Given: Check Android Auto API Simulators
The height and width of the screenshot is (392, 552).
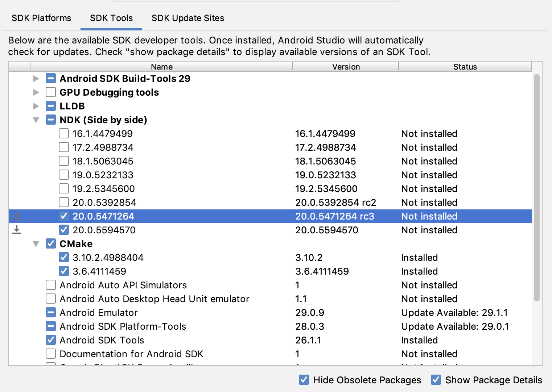Looking at the screenshot, I should click(50, 285).
